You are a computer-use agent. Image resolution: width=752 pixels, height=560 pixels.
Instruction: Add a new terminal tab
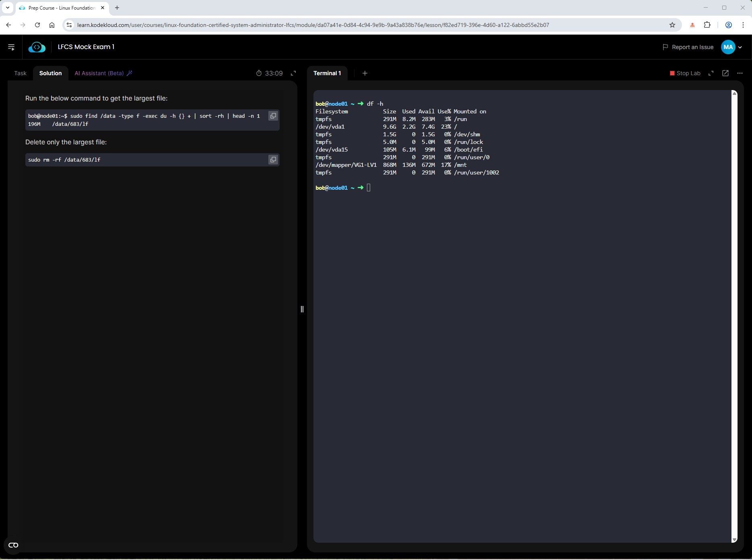[365, 73]
